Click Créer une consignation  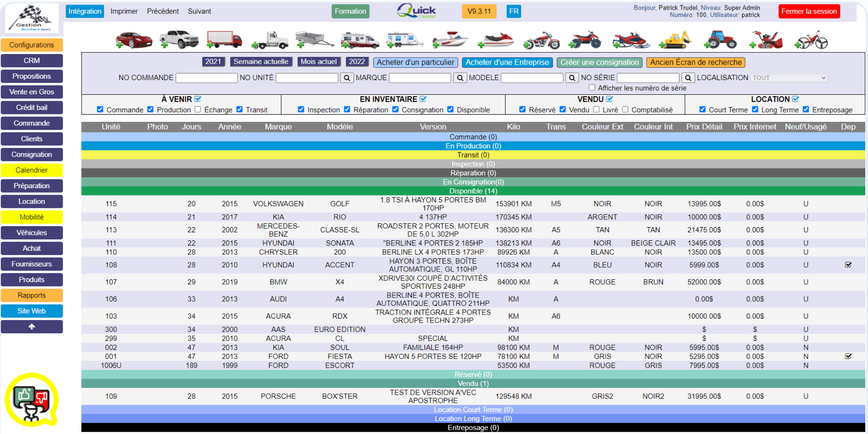click(x=599, y=62)
